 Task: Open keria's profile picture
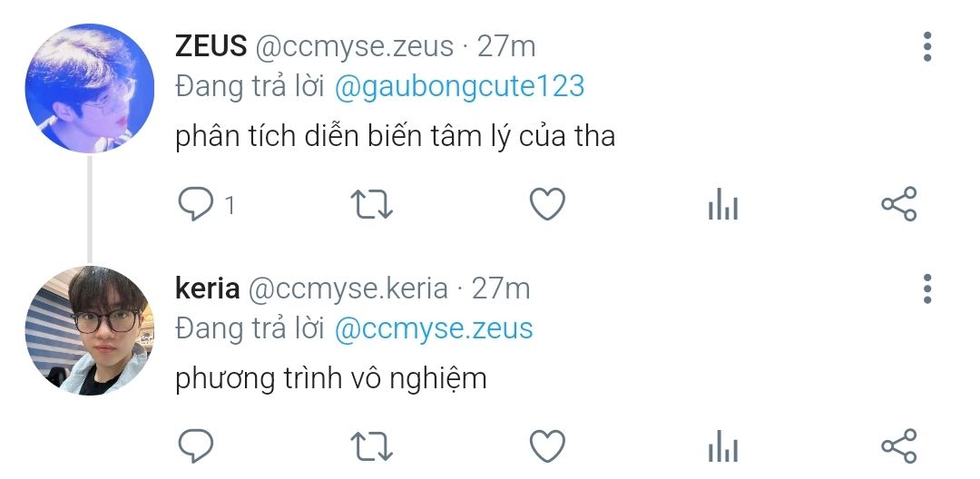[x=89, y=330]
